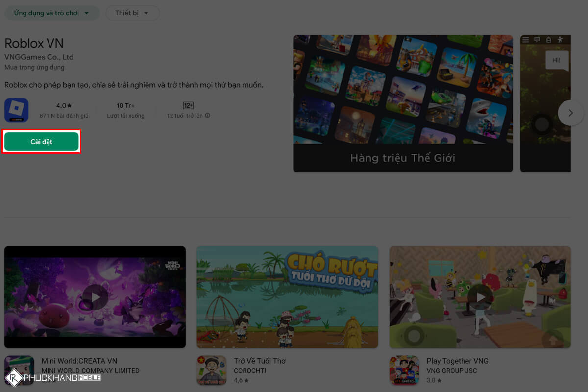Click the Play Together VNG app icon

pyautogui.click(x=404, y=370)
